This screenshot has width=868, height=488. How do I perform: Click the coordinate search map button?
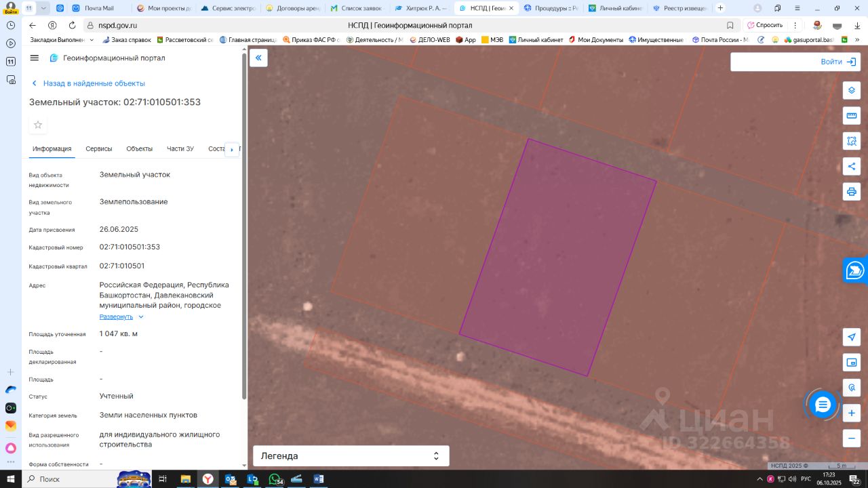[852, 388]
